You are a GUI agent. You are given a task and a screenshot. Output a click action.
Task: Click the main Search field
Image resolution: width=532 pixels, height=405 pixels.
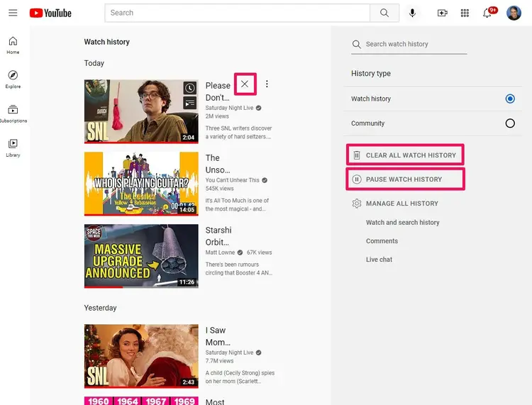tap(237, 13)
